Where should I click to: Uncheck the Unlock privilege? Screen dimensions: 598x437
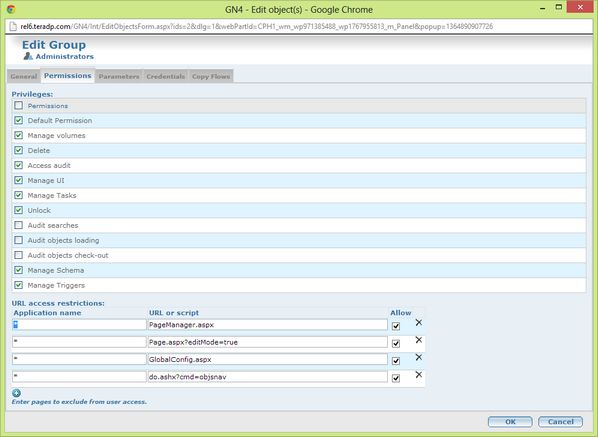coord(18,210)
